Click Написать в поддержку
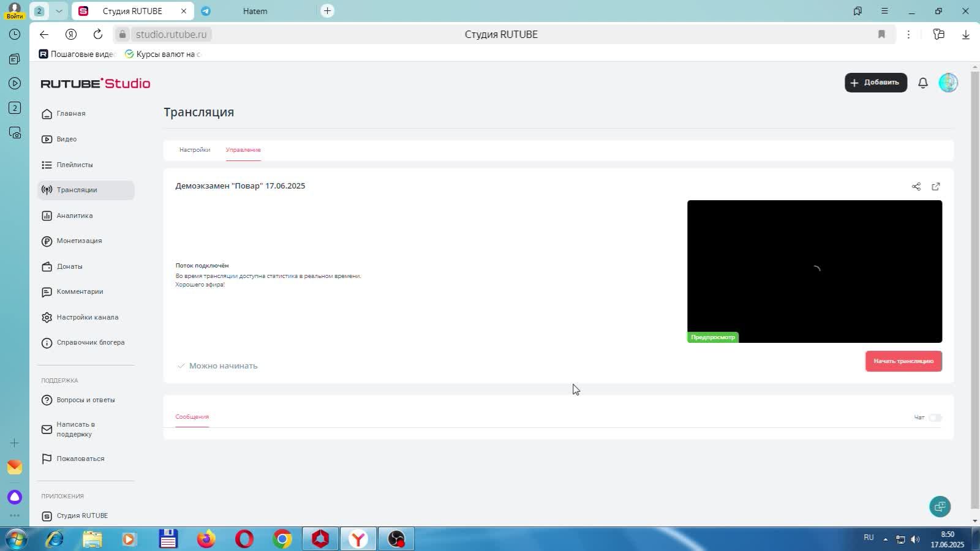The image size is (980, 551). point(86,429)
